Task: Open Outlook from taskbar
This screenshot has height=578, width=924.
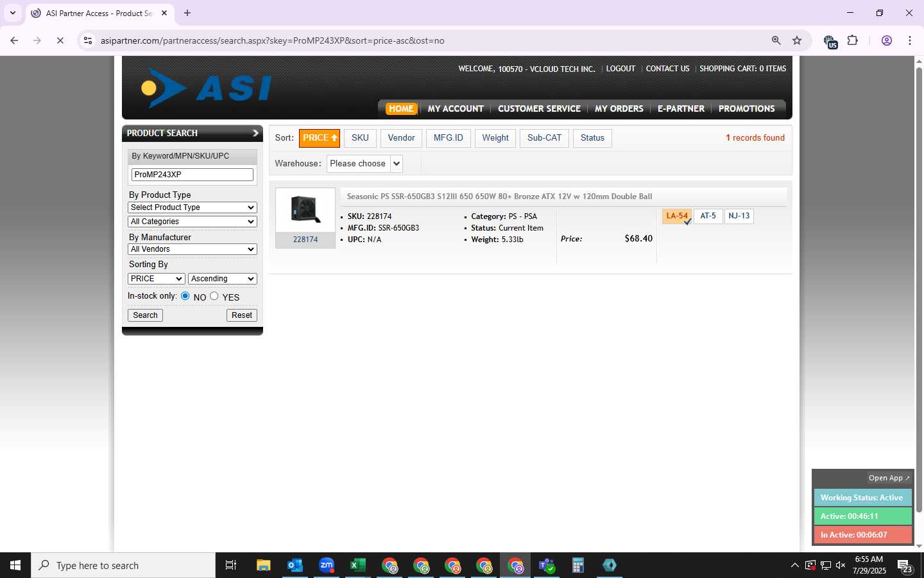Action: (295, 565)
